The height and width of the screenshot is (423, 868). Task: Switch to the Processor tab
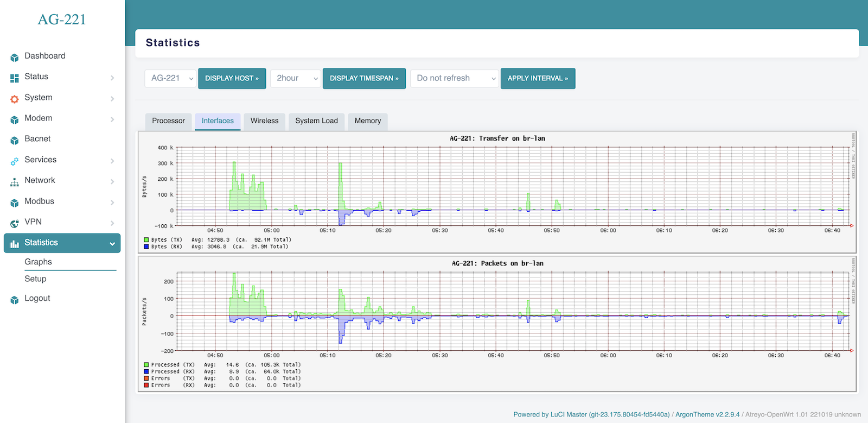click(x=168, y=121)
